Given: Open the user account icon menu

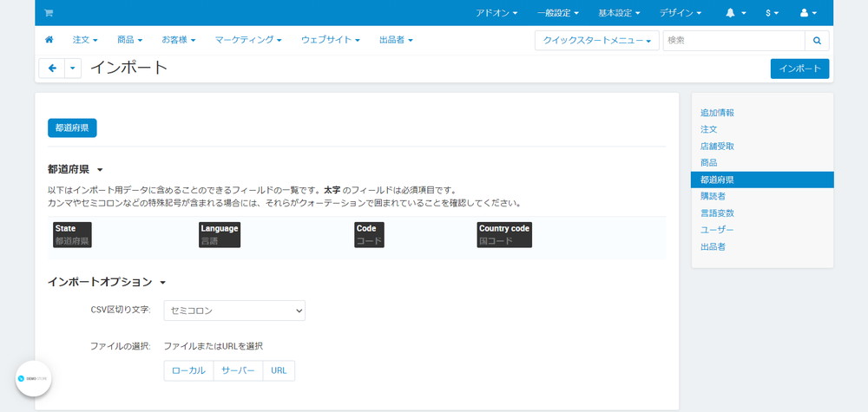Looking at the screenshot, I should [x=808, y=13].
